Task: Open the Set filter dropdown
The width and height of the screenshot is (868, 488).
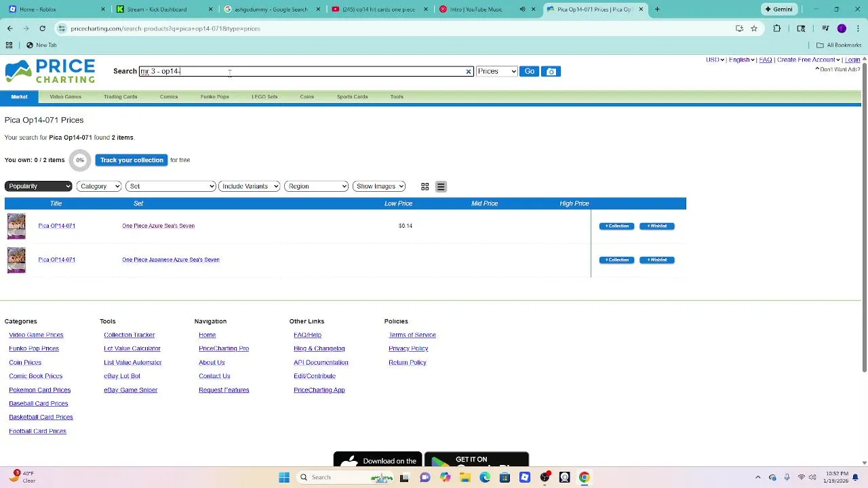Action: coord(171,186)
